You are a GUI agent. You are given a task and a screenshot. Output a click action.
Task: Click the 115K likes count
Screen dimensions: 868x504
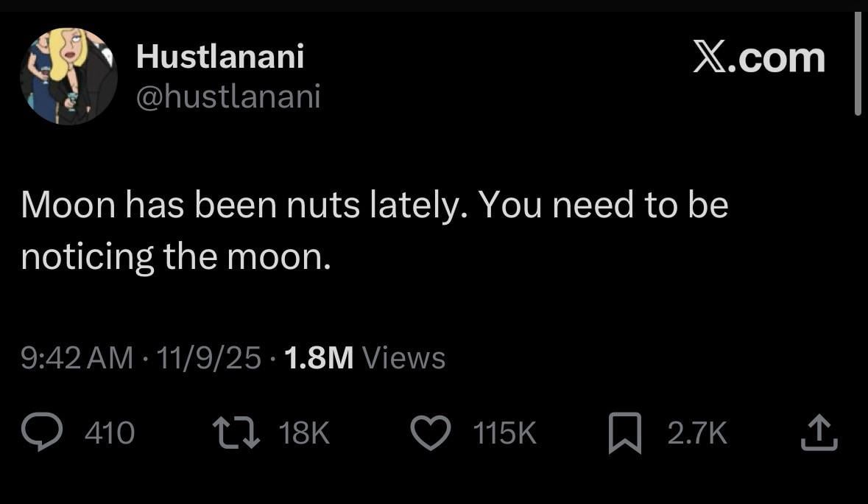click(x=506, y=433)
